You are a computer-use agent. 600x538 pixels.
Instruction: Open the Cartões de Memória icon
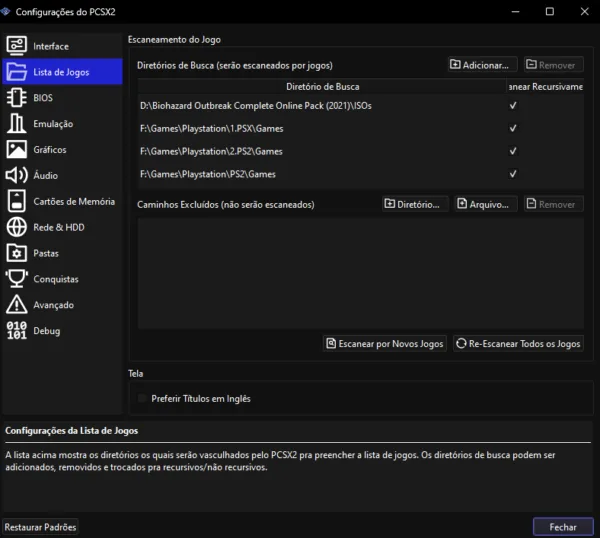pyautogui.click(x=16, y=201)
